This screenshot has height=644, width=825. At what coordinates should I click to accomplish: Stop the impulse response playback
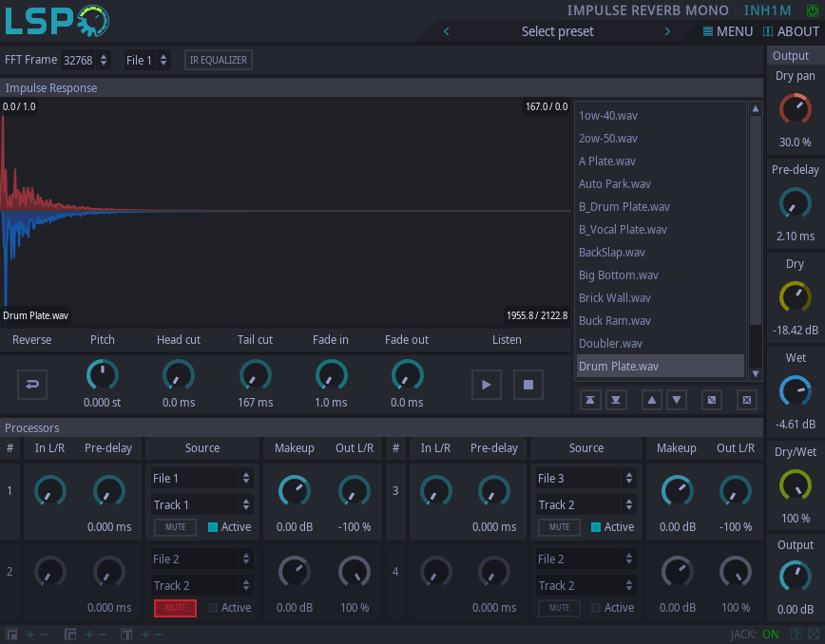point(528,384)
